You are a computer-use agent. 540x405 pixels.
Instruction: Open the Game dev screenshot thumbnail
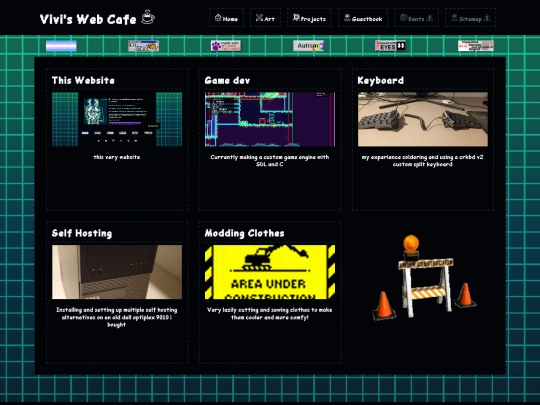(x=270, y=119)
